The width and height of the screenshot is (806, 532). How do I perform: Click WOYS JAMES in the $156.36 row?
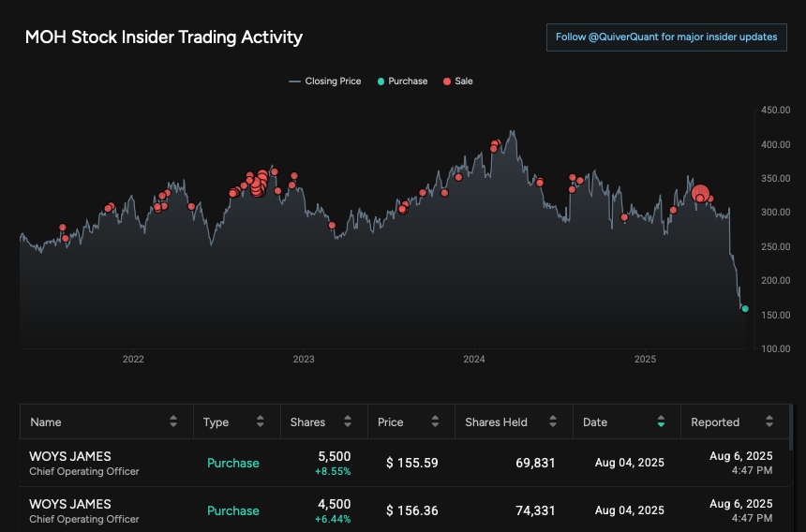click(x=70, y=504)
